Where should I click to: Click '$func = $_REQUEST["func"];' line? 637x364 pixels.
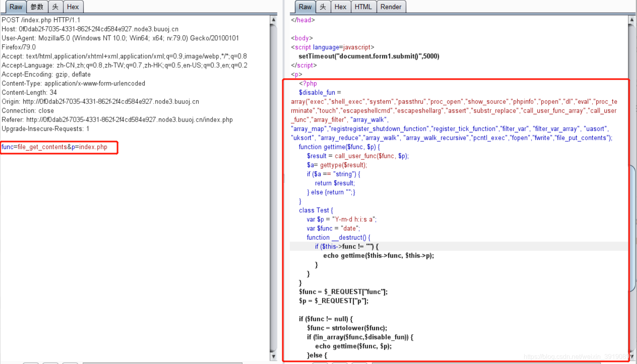[343, 292]
